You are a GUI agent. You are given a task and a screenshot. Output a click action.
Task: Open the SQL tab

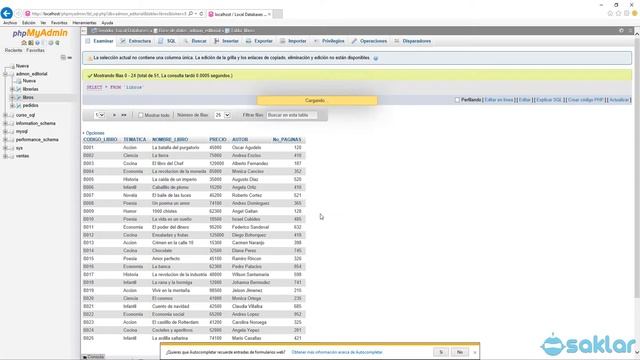167,41
